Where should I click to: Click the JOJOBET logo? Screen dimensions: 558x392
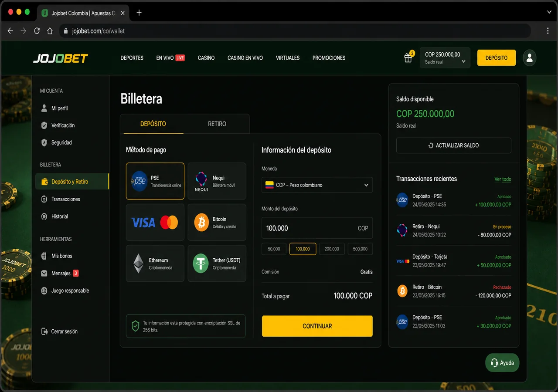(x=61, y=58)
